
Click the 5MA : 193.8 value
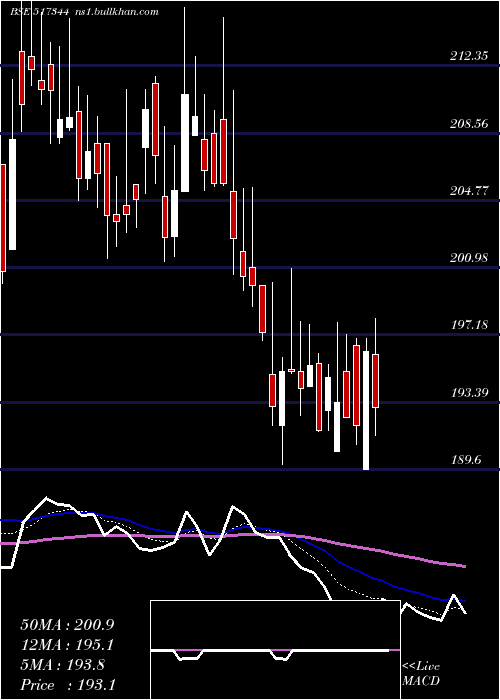coord(62,665)
